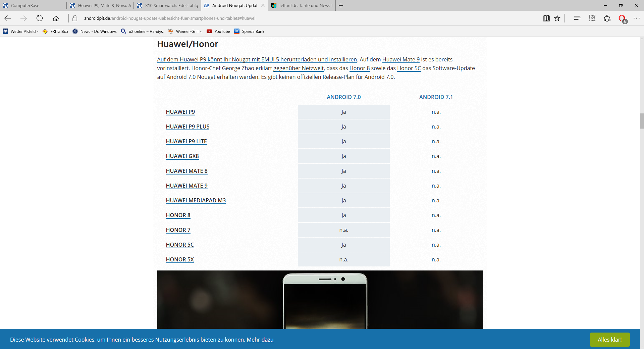Click the ANDROID 7.0 column header
Screen dimensions: 644x349
click(x=344, y=97)
